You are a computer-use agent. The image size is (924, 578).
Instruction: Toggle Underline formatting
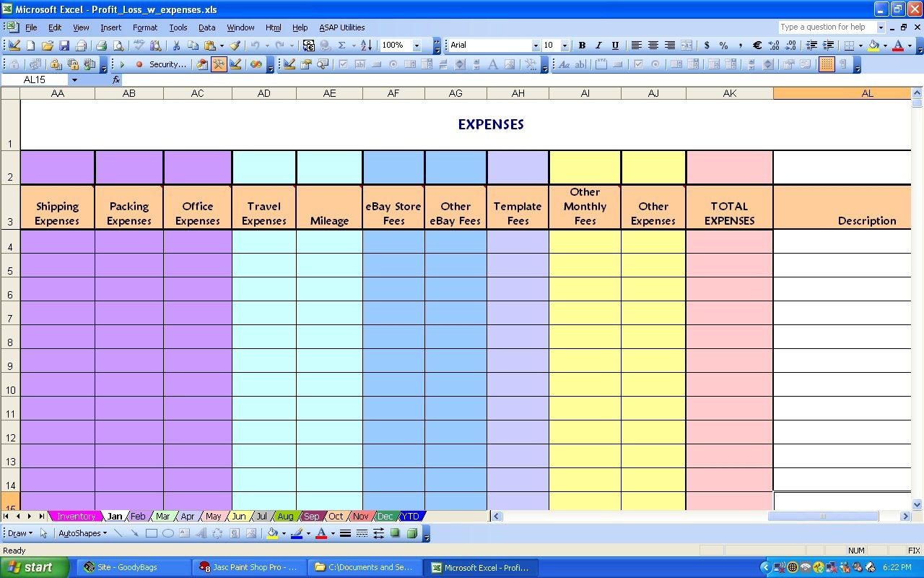click(616, 45)
